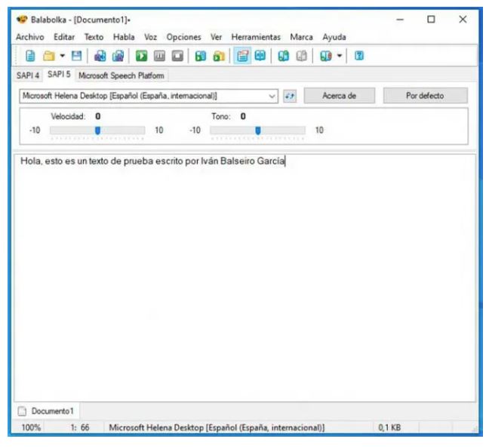489x448 pixels.
Task: Click the Save document floppy icon
Action: click(x=76, y=56)
